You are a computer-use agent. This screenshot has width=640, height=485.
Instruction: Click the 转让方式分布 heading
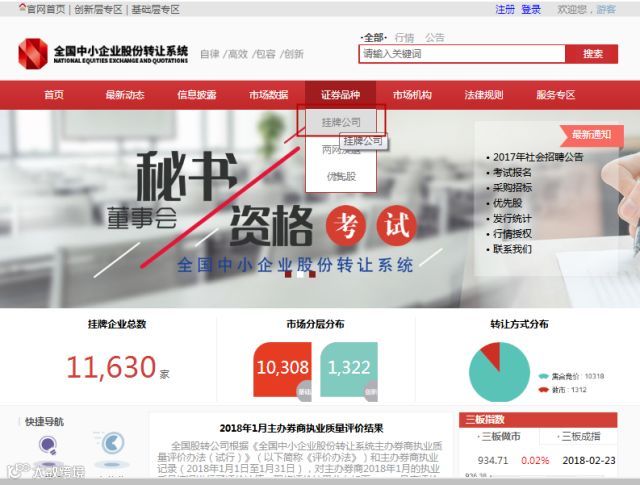pyautogui.click(x=519, y=324)
